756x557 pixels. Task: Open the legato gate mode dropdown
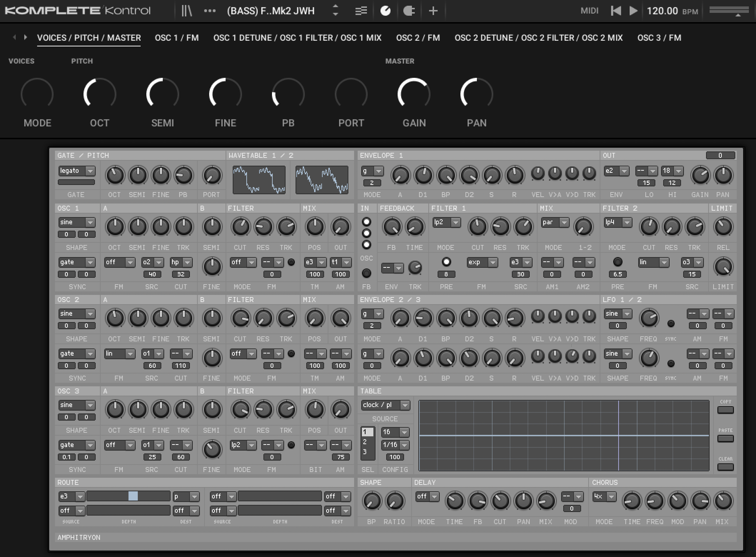click(x=77, y=171)
